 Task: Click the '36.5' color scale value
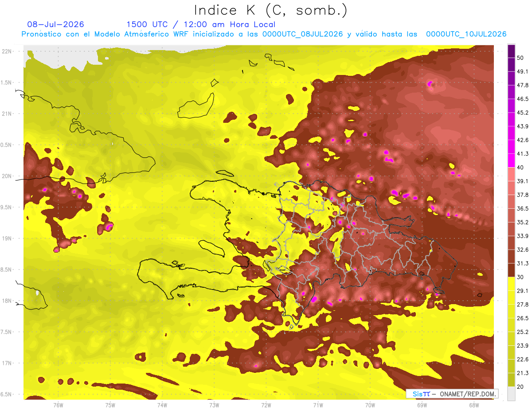522,208
